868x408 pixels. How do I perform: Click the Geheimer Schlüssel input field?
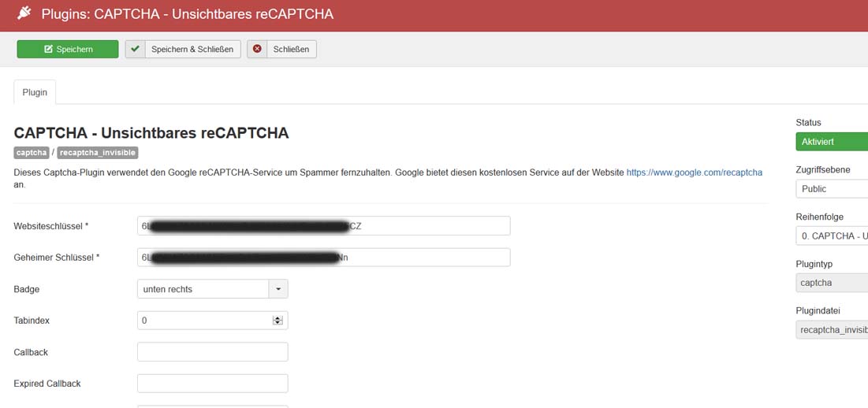pyautogui.click(x=324, y=258)
